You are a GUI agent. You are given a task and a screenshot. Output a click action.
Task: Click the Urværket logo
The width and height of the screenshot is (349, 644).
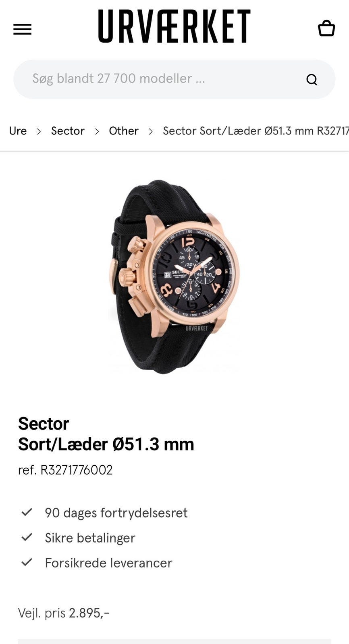[x=174, y=26]
